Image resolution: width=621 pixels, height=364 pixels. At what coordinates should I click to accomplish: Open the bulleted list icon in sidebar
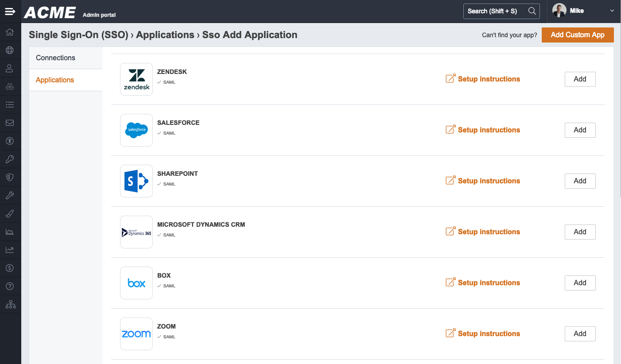10,105
